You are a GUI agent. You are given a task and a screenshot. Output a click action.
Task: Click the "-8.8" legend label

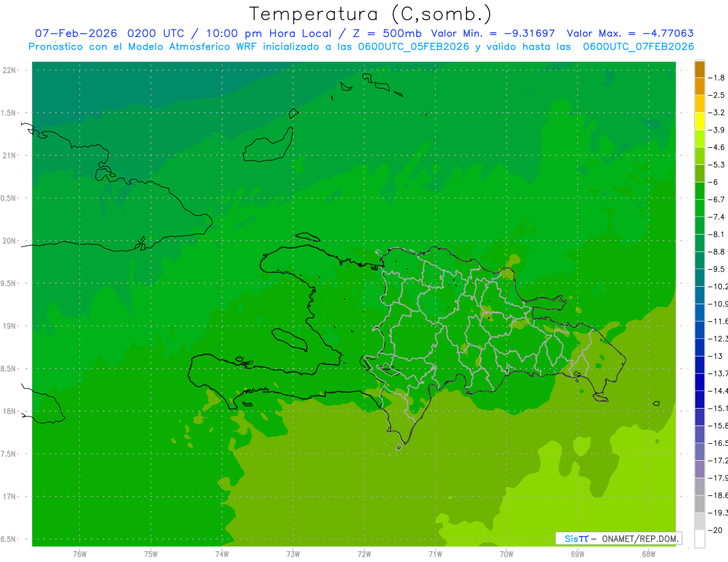click(716, 252)
